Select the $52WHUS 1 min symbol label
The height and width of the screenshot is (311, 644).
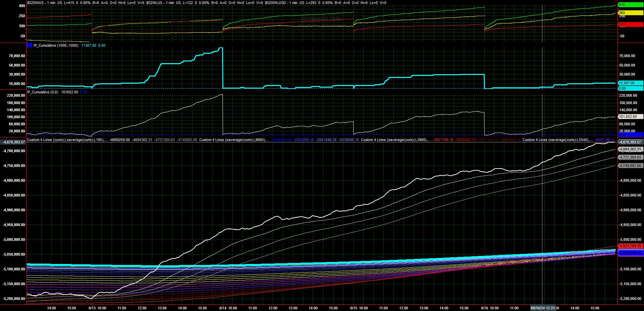click(x=41, y=3)
